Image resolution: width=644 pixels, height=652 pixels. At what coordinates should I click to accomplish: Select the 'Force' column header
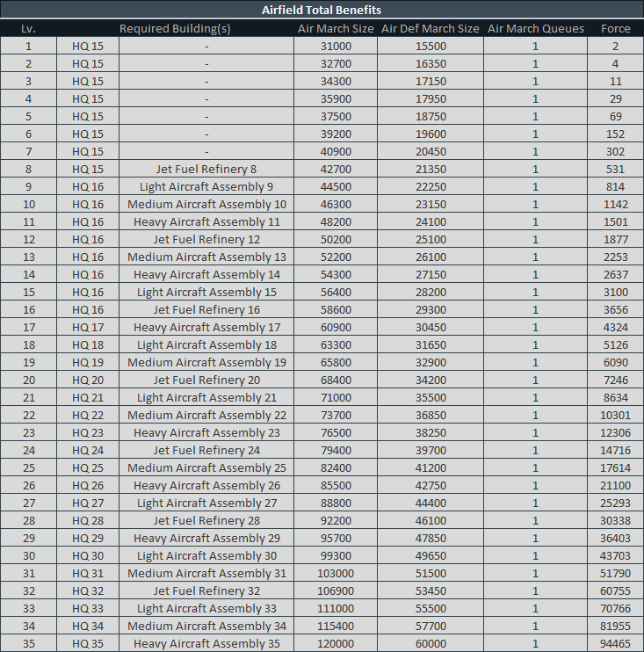615,29
